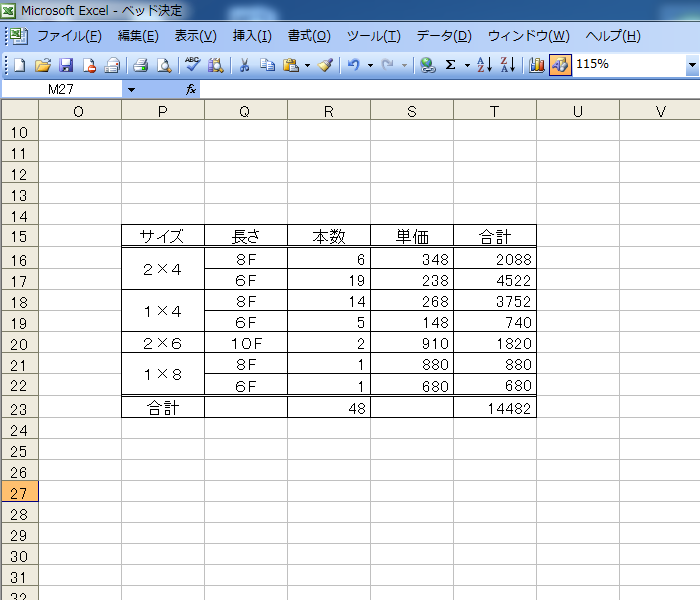The image size is (700, 600).
Task: Select the 10F length cell
Action: point(246,343)
